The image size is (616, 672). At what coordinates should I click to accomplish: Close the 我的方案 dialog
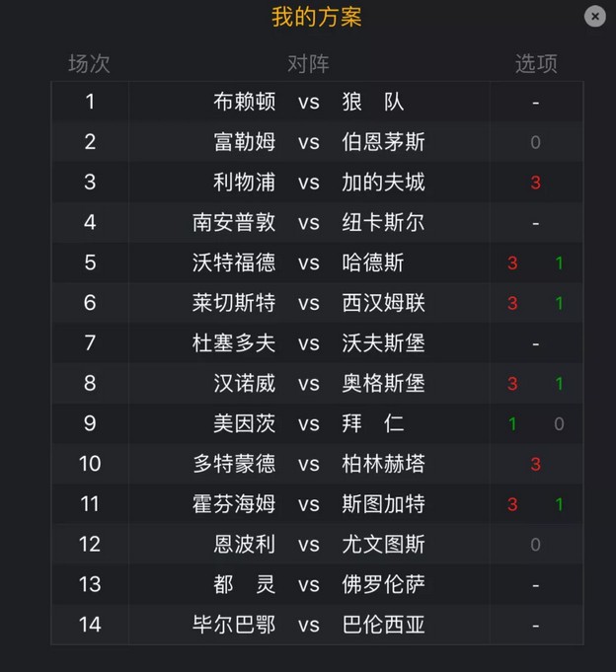(x=595, y=17)
